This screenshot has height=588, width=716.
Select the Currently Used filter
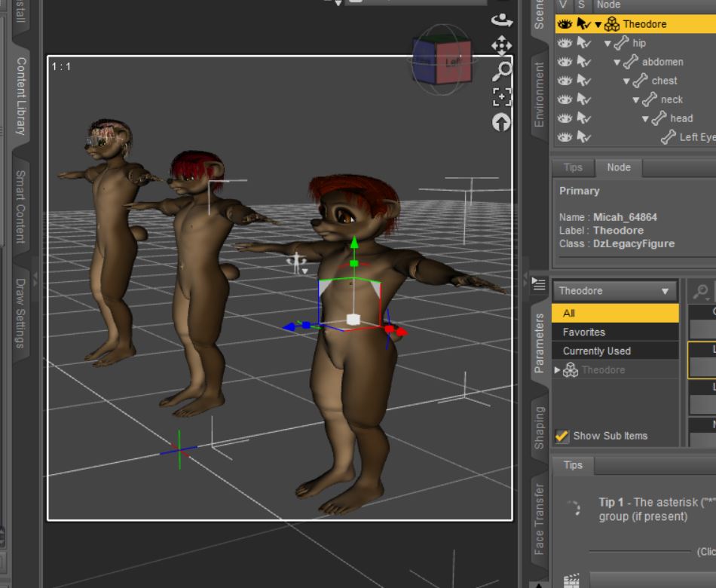click(596, 351)
